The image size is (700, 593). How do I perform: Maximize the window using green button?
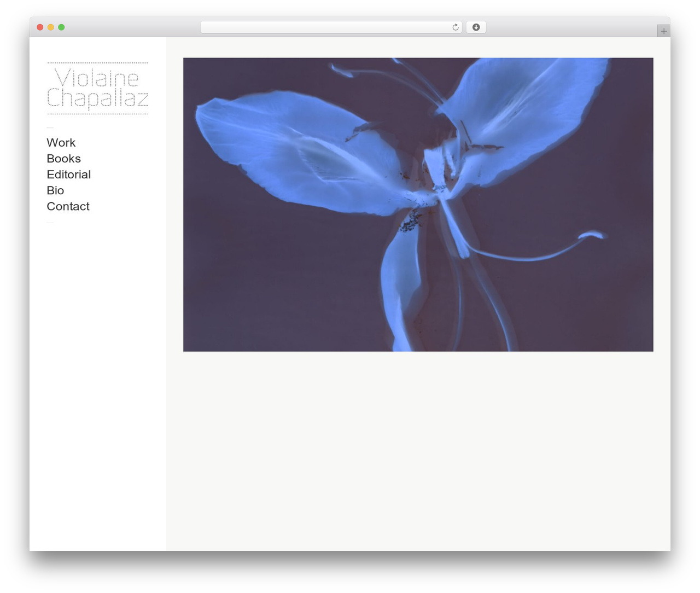click(x=61, y=27)
